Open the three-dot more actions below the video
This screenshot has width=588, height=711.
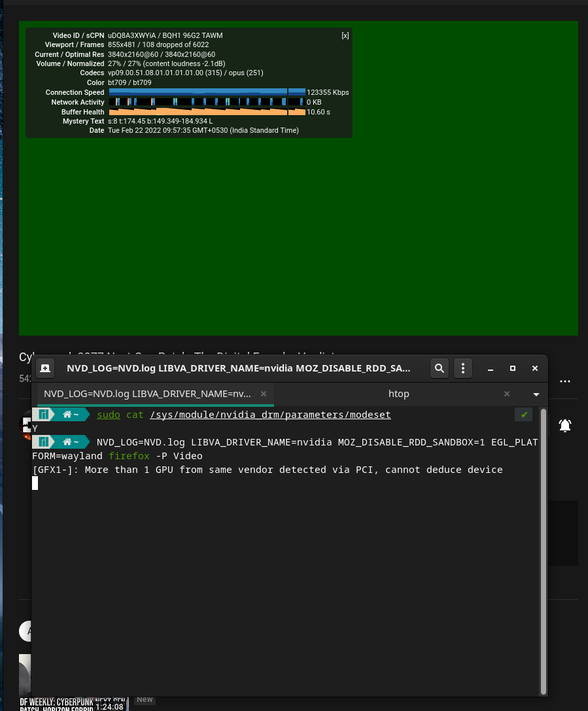click(564, 381)
